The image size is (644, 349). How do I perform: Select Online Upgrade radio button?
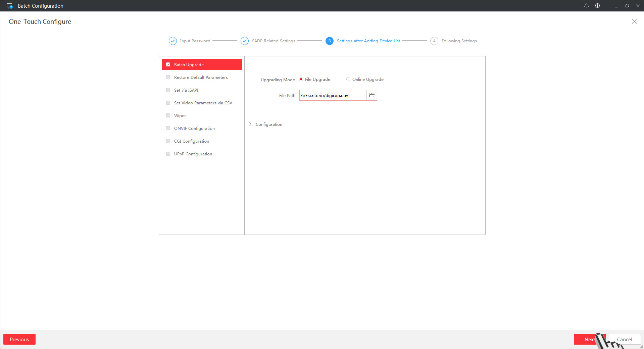click(348, 80)
